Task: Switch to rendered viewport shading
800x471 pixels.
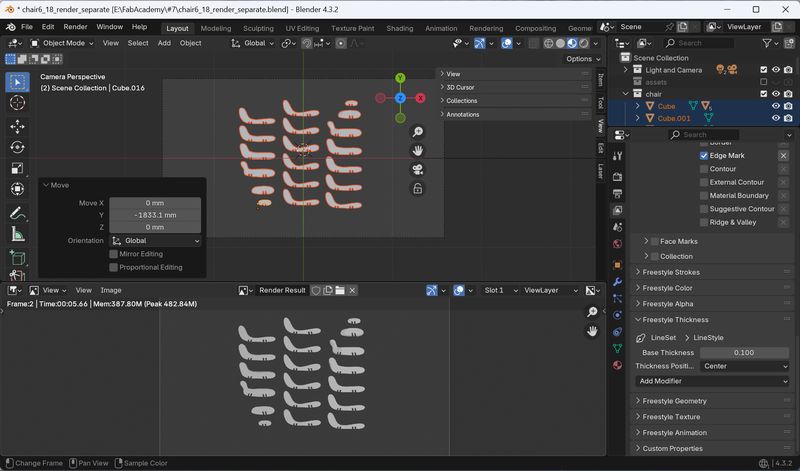Action: point(584,43)
